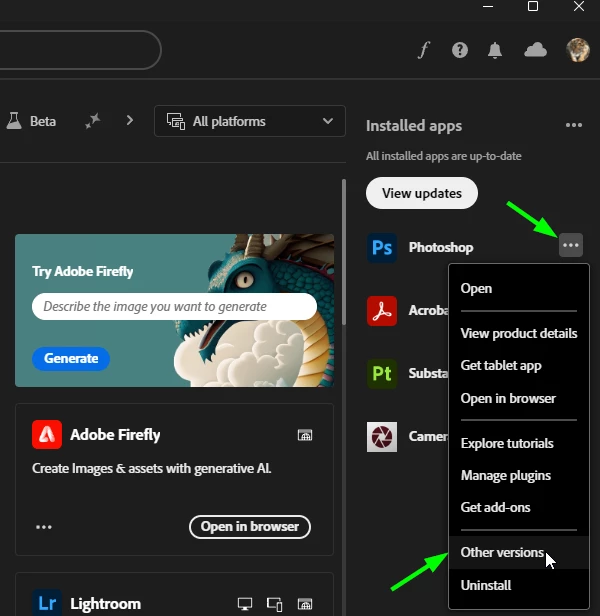Click the Beta label

click(x=43, y=121)
